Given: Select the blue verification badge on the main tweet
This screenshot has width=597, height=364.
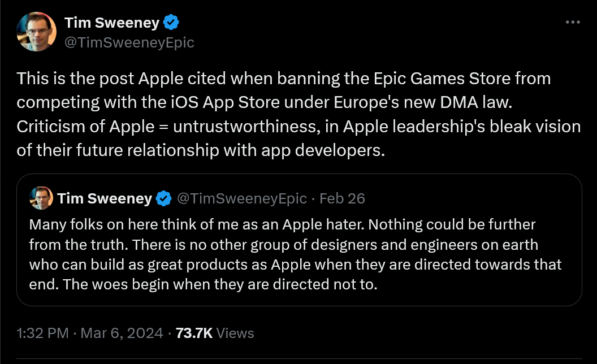Looking at the screenshot, I should [x=170, y=23].
